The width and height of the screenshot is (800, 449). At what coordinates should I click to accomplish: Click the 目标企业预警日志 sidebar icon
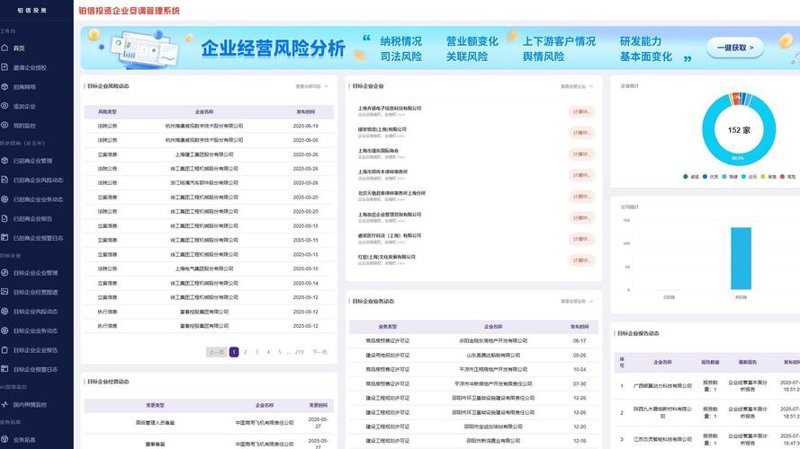pos(5,368)
